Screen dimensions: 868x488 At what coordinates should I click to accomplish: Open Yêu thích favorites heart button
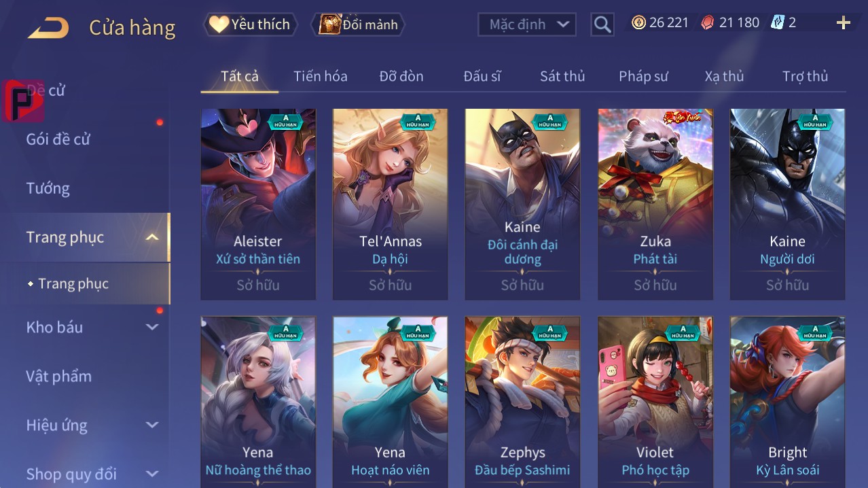pos(250,24)
